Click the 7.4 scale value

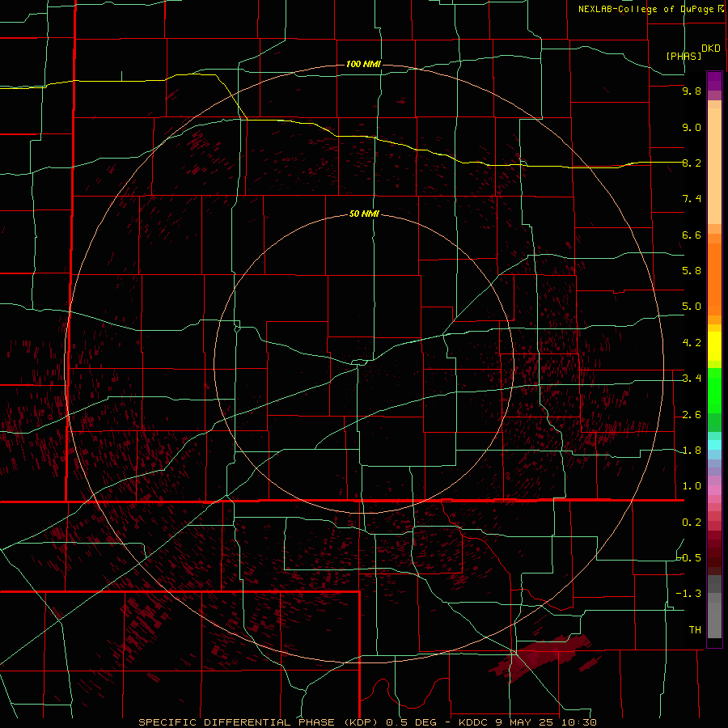(692, 199)
